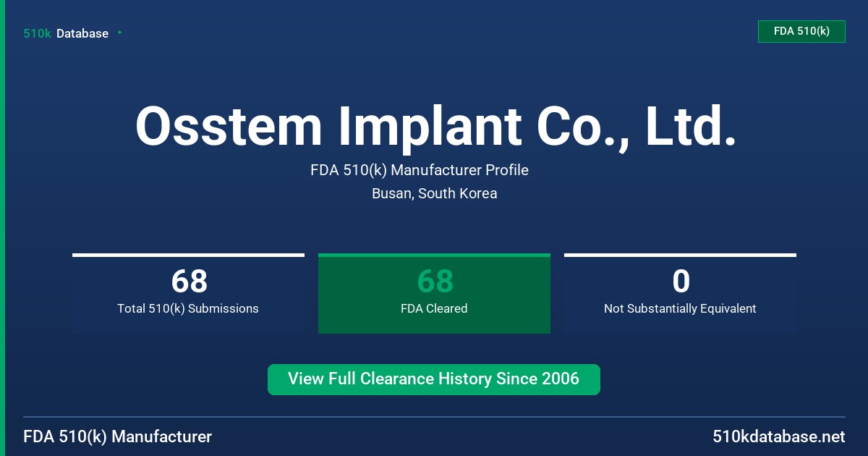
Task: Open View Full Clearance History Since 2006
Action: coord(434,379)
